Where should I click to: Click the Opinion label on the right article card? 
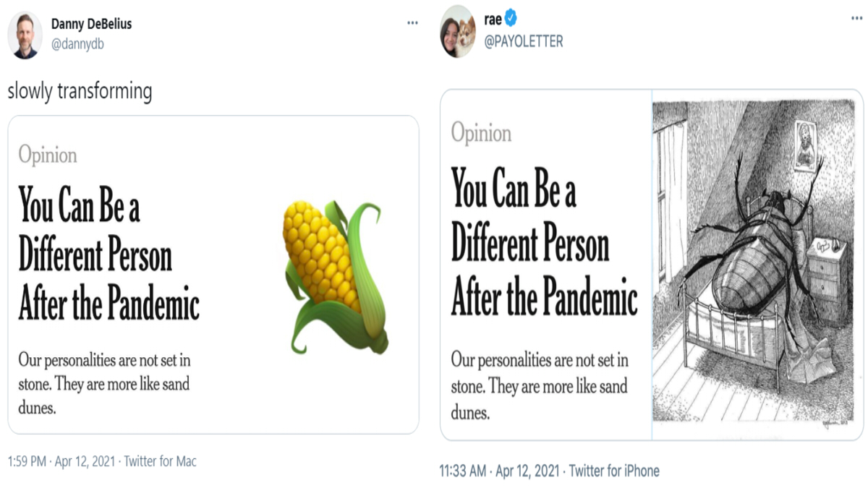coord(483,133)
